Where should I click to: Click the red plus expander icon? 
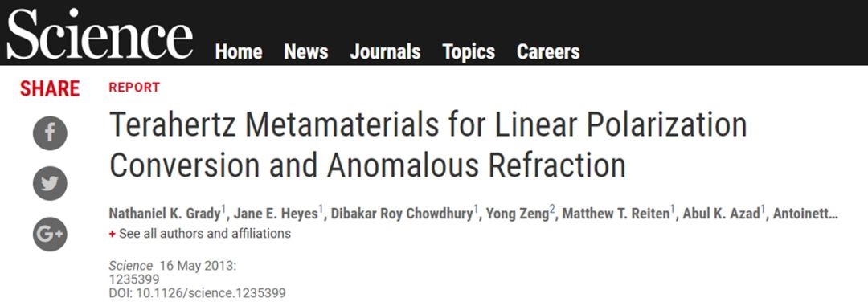click(x=113, y=234)
